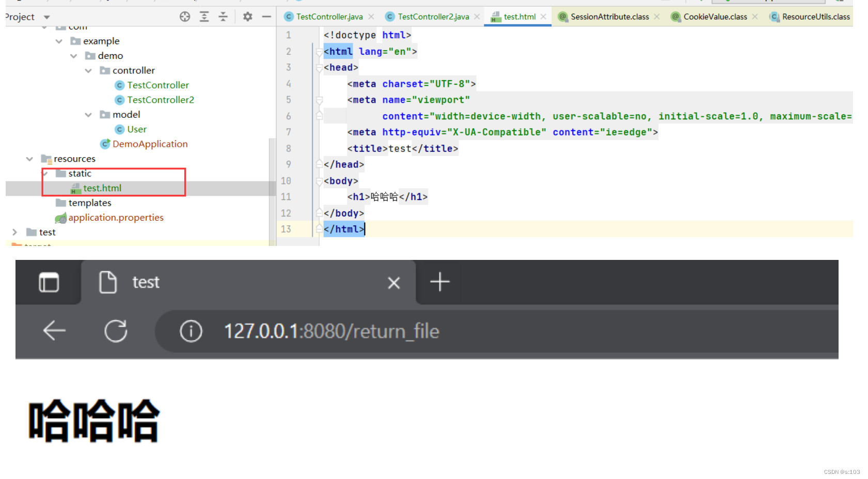
Task: Switch to SessionAttribute.class tab
Action: [610, 17]
